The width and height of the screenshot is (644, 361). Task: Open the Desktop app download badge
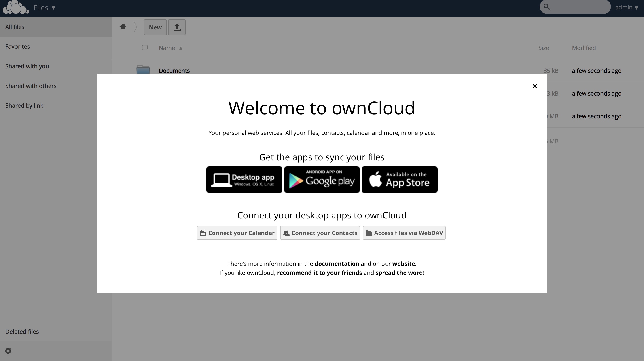[244, 180]
